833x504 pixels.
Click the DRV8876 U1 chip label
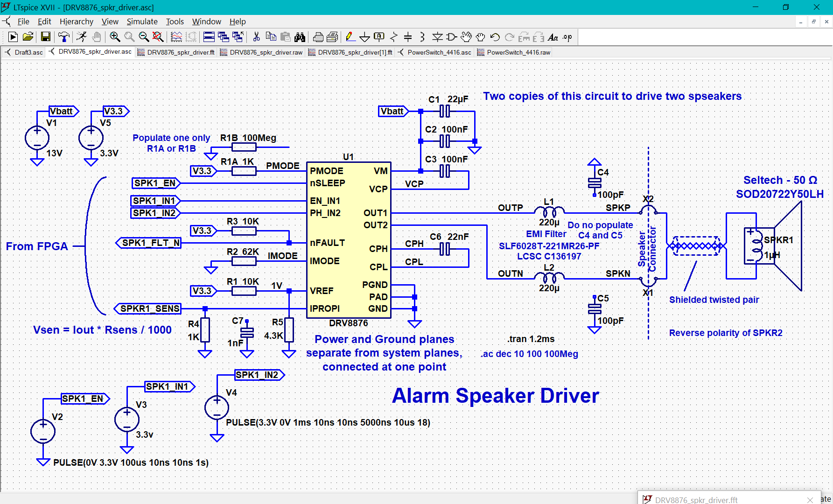click(349, 323)
